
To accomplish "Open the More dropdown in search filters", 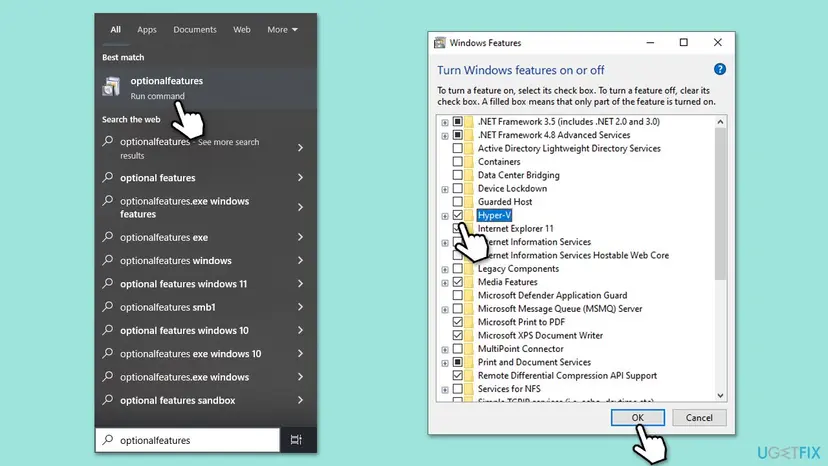I will 282,30.
